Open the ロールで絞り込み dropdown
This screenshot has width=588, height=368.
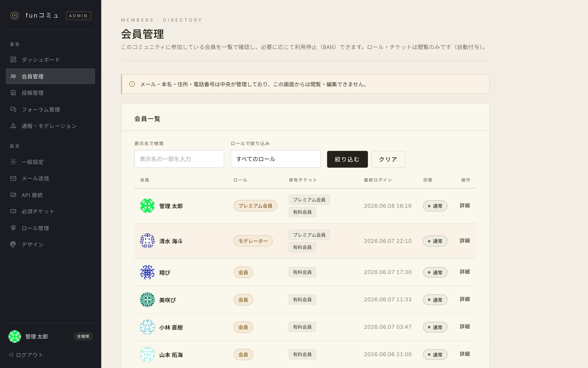tap(276, 159)
